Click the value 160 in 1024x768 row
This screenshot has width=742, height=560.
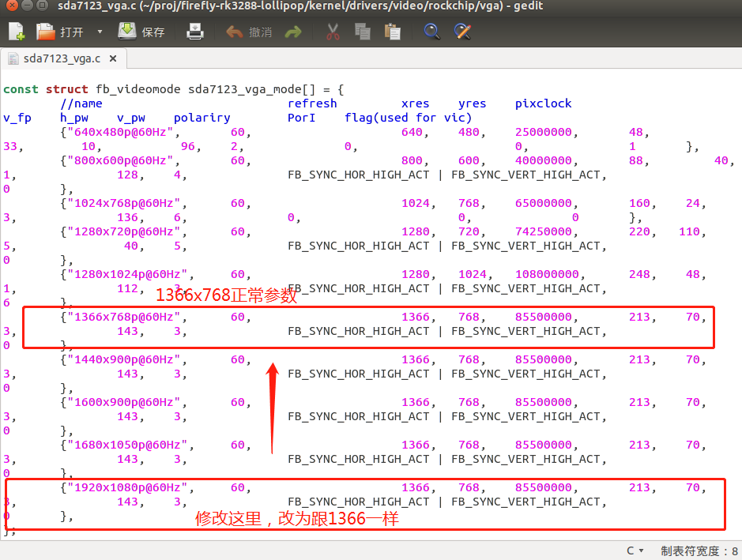click(x=639, y=203)
